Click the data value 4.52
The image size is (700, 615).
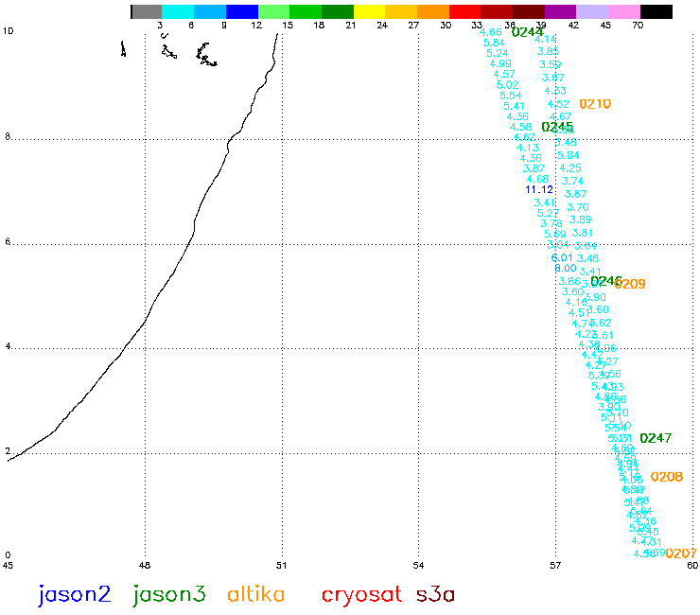tap(558, 104)
